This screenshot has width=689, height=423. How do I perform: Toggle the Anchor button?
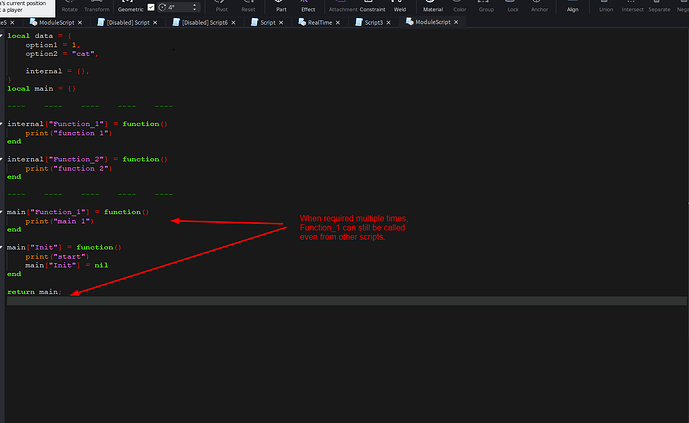coord(539,6)
